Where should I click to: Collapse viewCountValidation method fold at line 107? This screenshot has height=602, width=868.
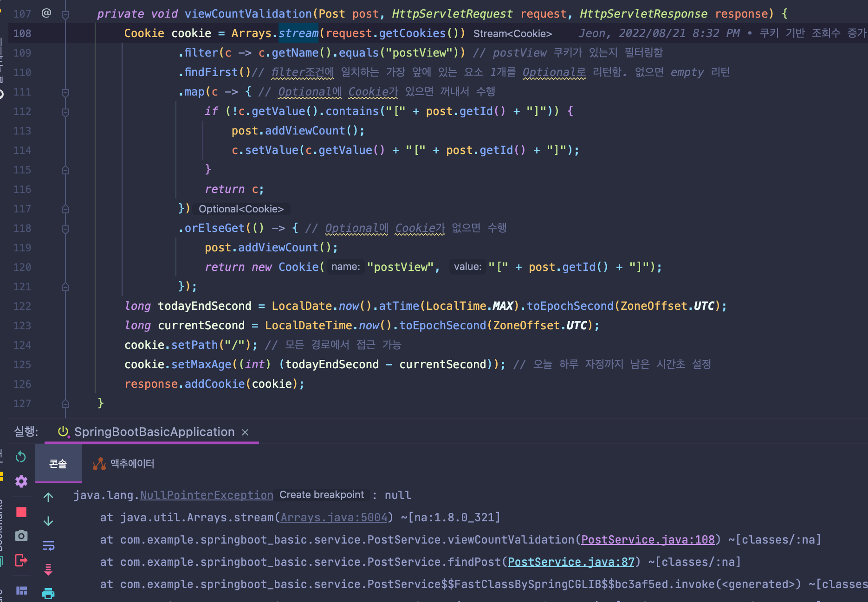point(65,14)
